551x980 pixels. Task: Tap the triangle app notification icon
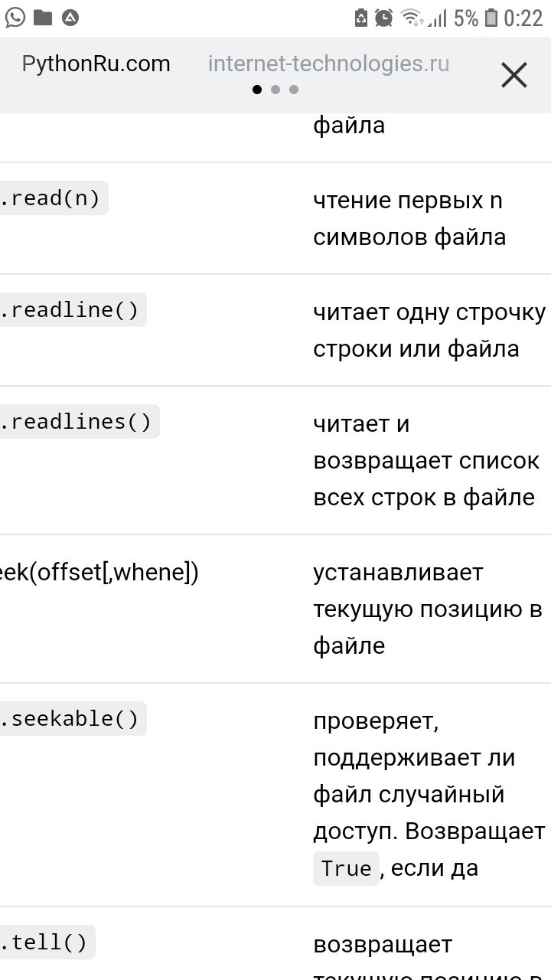(x=70, y=17)
